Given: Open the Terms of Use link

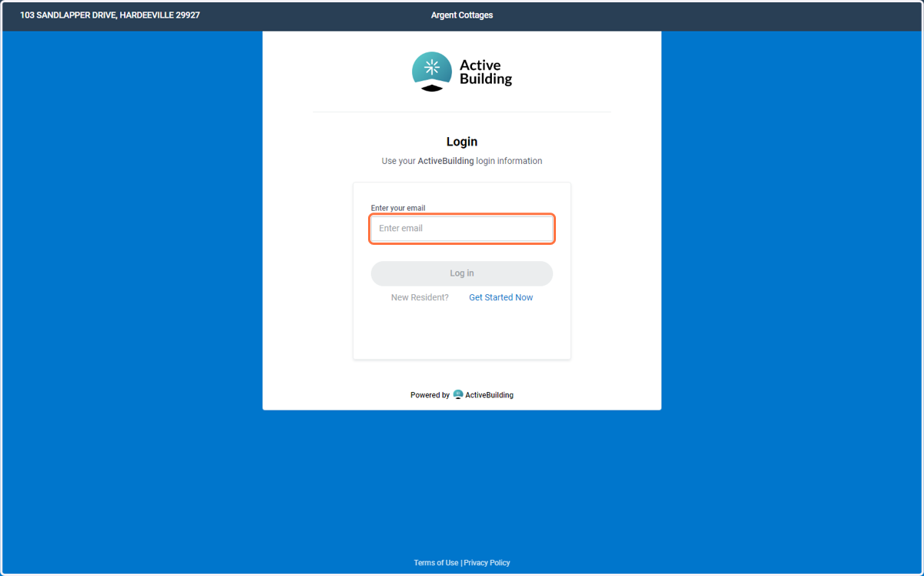Looking at the screenshot, I should [436, 563].
